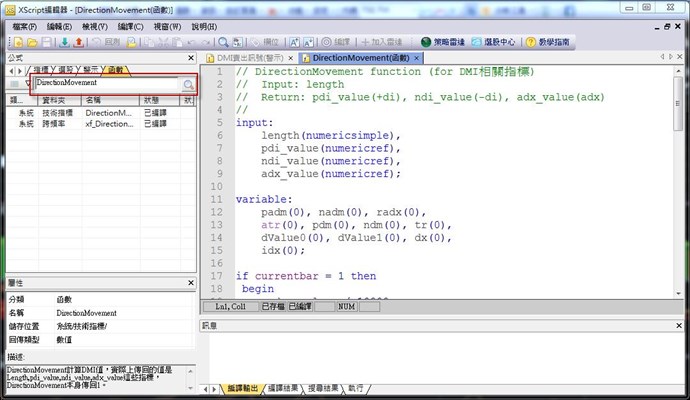This screenshot has width=690, height=400.
Task: Switch to the 指標 tab in formula panel
Action: point(42,71)
